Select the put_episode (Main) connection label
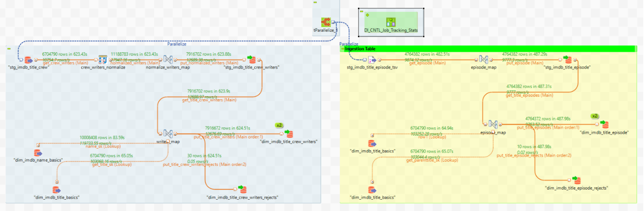The image size is (644, 211). (x=525, y=63)
